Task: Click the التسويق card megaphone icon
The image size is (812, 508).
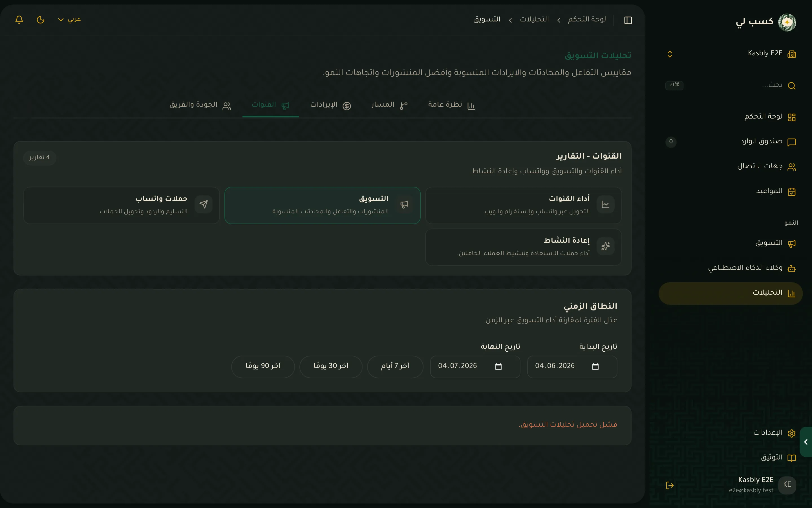Action: tap(404, 204)
